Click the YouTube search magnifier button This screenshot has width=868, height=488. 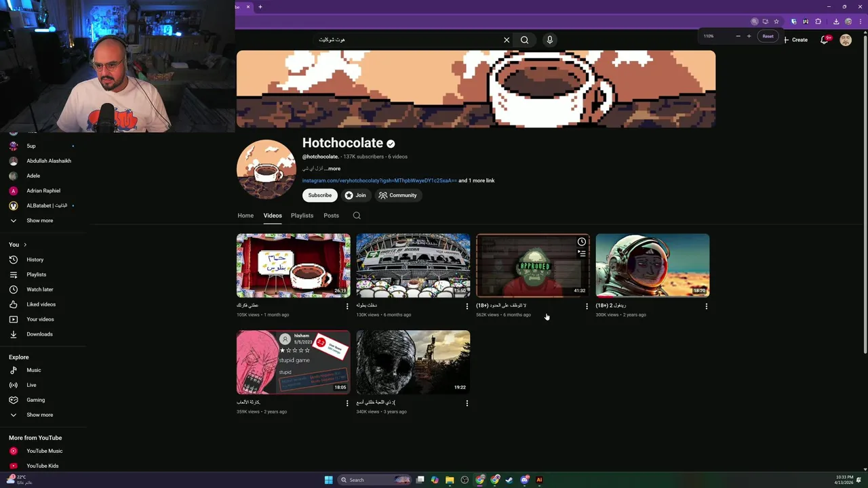[x=524, y=40]
